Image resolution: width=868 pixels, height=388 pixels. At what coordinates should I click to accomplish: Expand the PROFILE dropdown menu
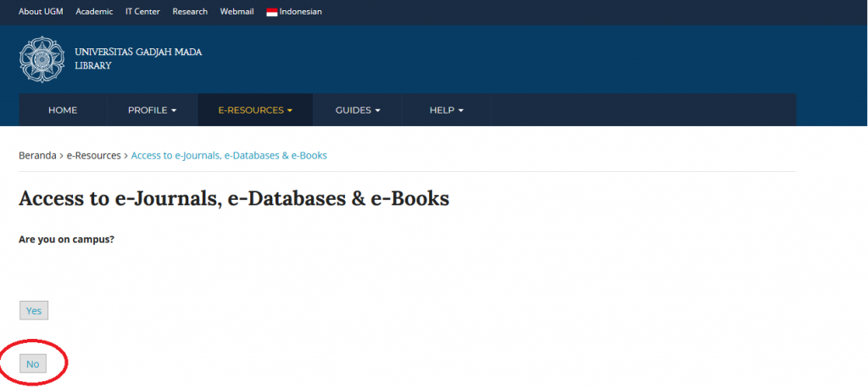(152, 110)
